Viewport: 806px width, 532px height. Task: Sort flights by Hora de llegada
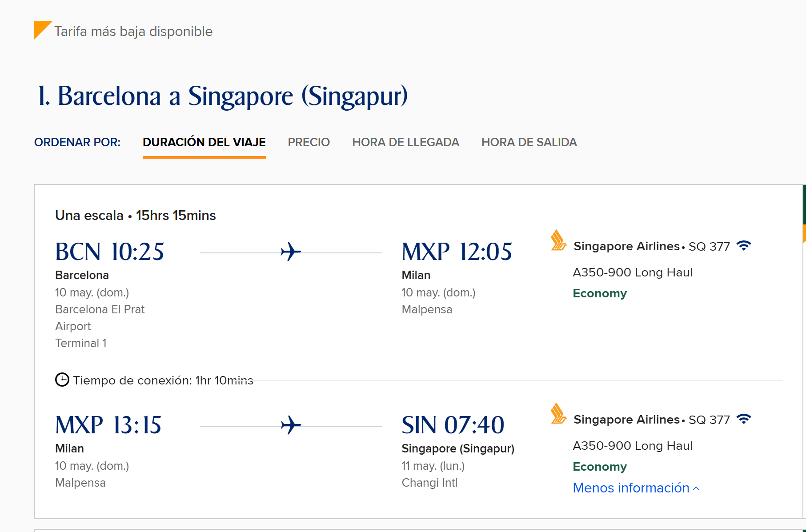(x=406, y=142)
